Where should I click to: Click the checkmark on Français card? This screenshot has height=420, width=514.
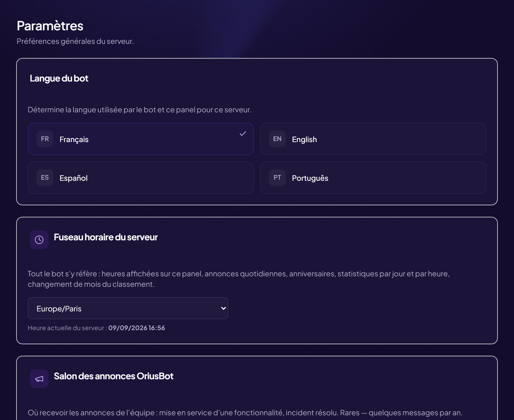point(243,133)
